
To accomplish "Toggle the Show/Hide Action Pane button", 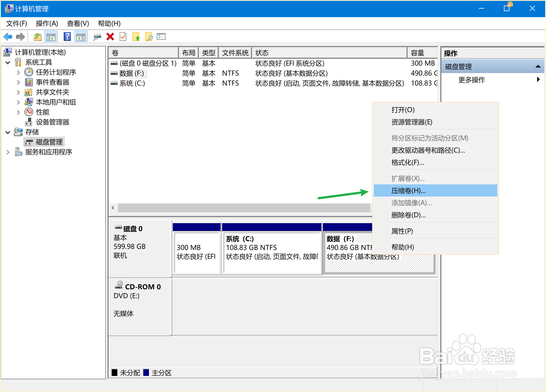I will (x=81, y=37).
